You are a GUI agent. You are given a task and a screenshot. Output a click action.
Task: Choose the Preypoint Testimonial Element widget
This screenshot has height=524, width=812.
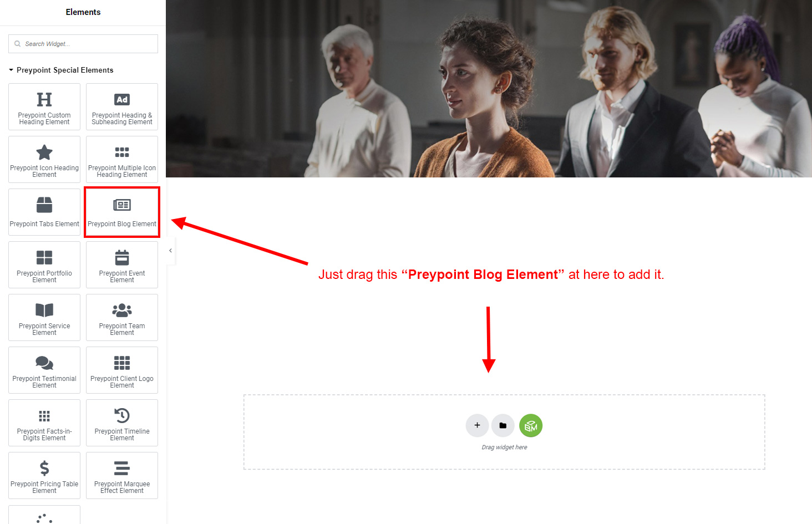click(x=44, y=370)
